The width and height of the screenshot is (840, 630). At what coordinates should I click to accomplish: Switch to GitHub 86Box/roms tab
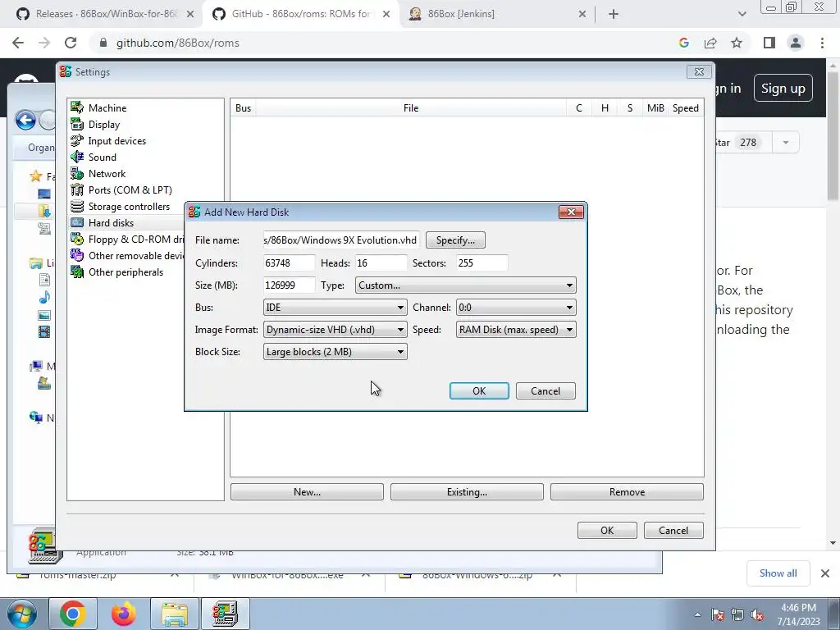(300, 14)
